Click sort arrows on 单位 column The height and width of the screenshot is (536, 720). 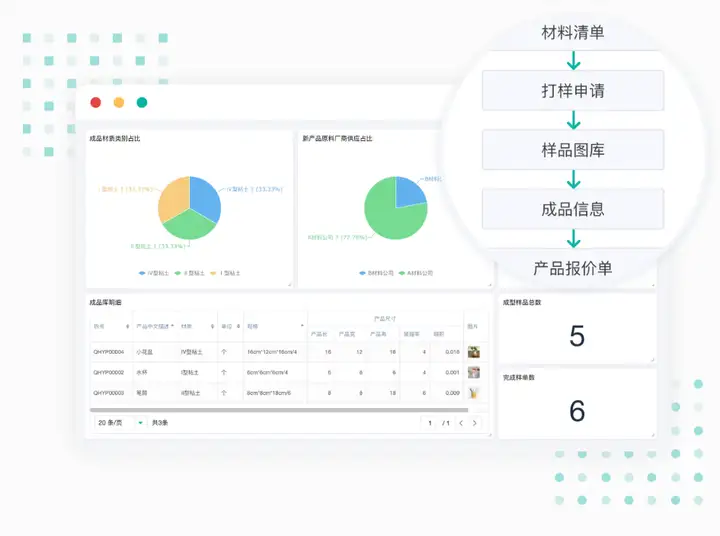click(238, 326)
